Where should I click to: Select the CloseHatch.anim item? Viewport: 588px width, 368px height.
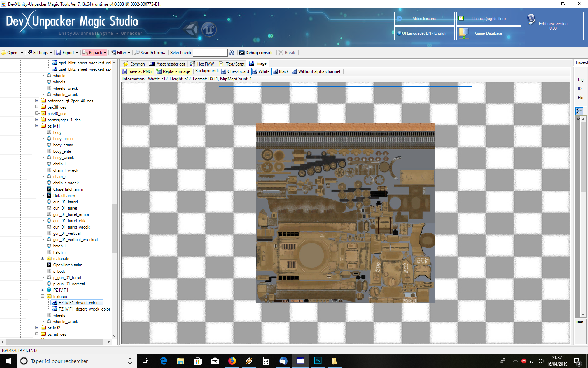(x=68, y=189)
